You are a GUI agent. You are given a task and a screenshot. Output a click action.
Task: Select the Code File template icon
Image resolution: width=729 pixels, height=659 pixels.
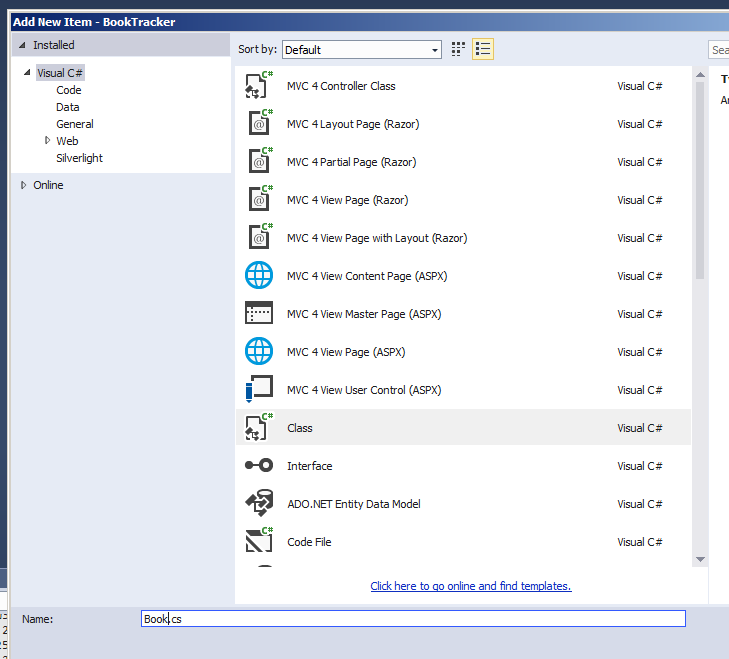tap(259, 542)
